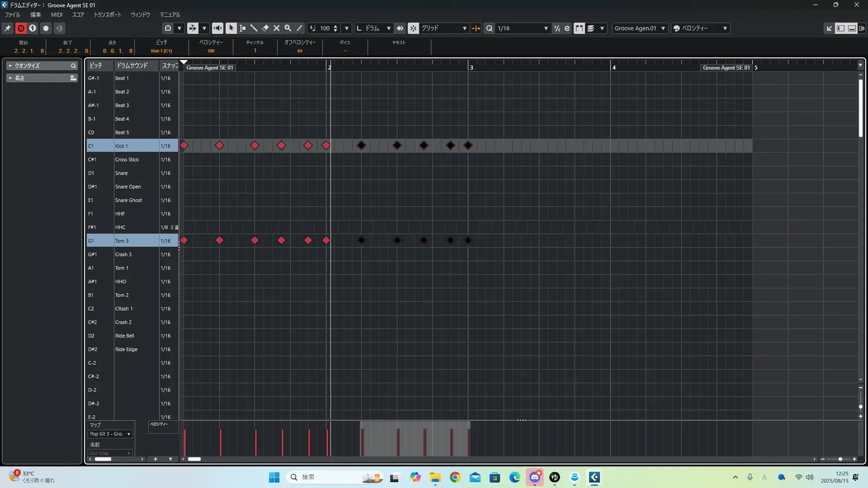Click the iterative quantize icon
Viewport: 868px width, 488px height.
557,28
